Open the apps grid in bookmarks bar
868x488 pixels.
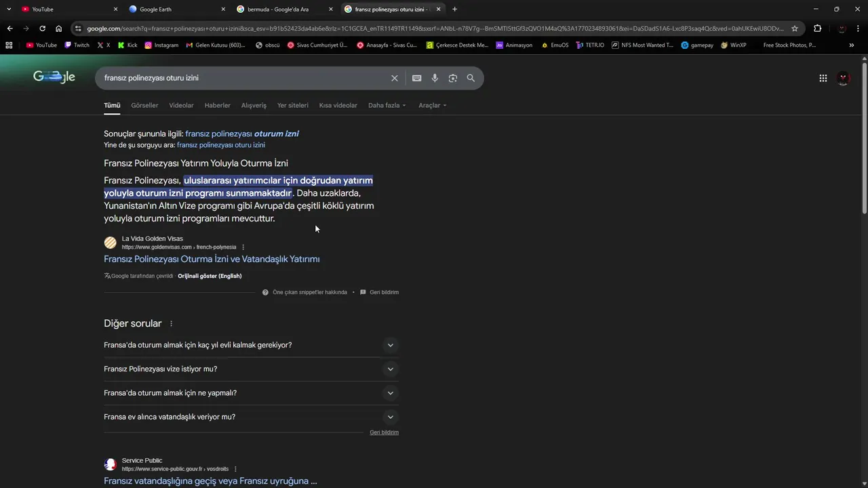coord(9,45)
